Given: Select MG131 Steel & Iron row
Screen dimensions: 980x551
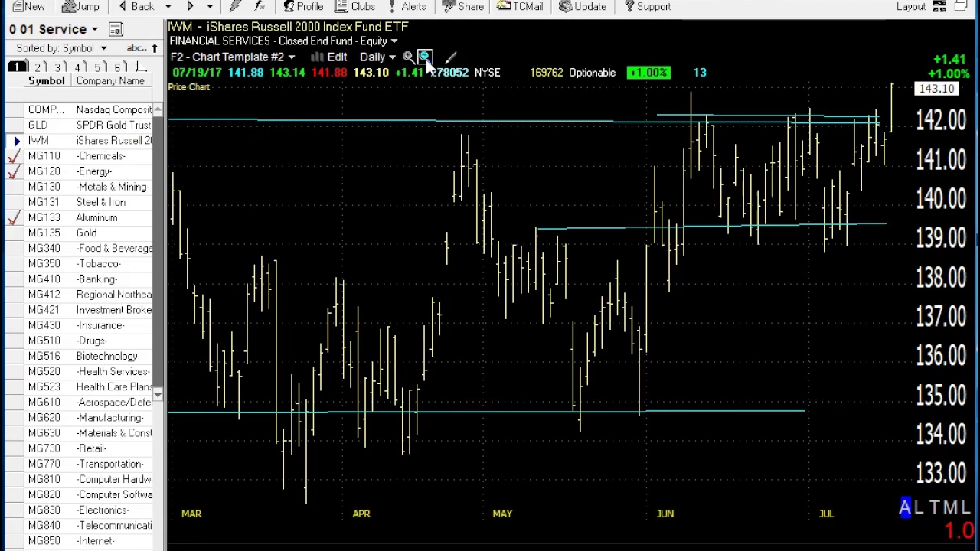Looking at the screenshot, I should (80, 202).
